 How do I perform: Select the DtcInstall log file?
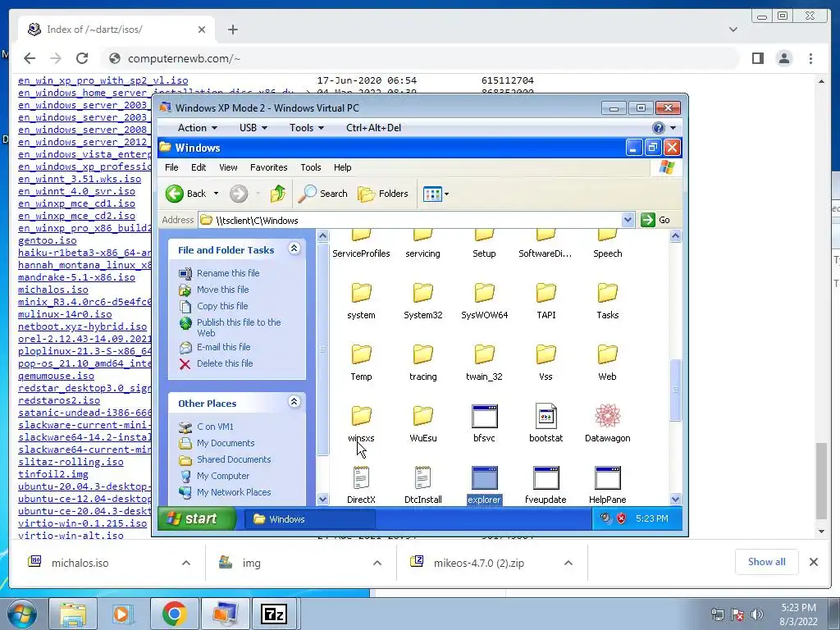click(x=422, y=486)
